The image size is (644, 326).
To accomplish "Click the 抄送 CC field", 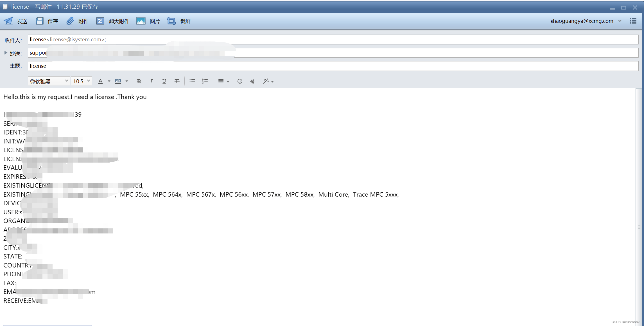I will [x=333, y=53].
